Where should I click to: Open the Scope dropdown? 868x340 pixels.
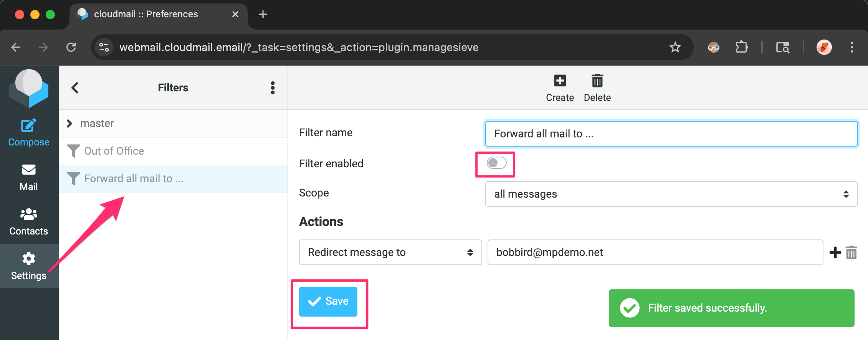(x=671, y=194)
